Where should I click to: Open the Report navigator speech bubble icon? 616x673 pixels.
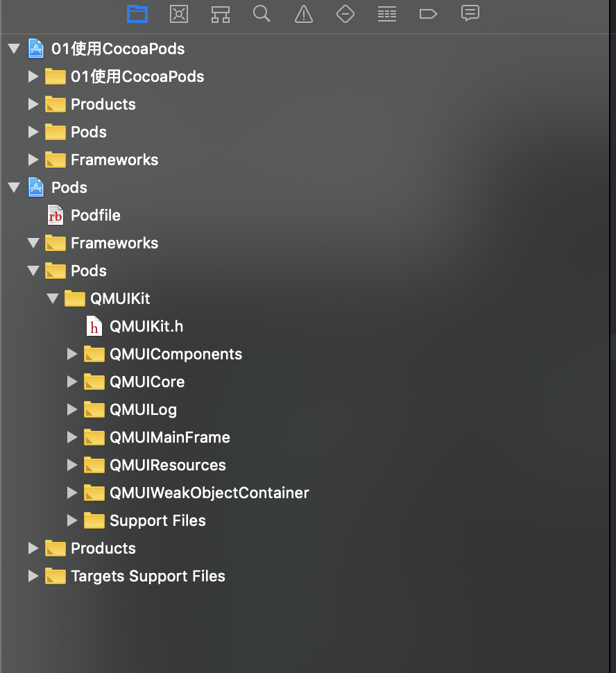(470, 13)
